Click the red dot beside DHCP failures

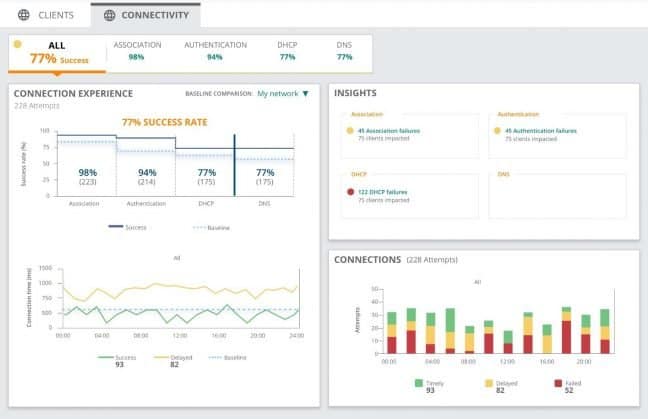[350, 192]
